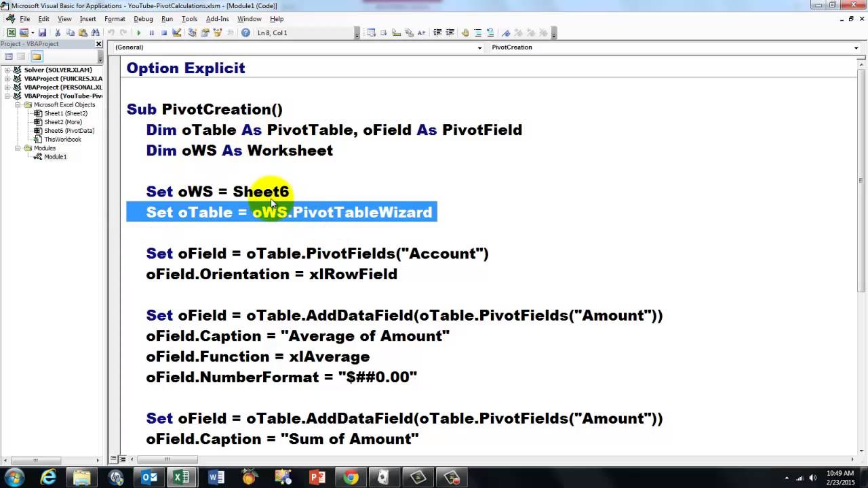
Task: Click the Paste clipboard icon
Action: (83, 33)
